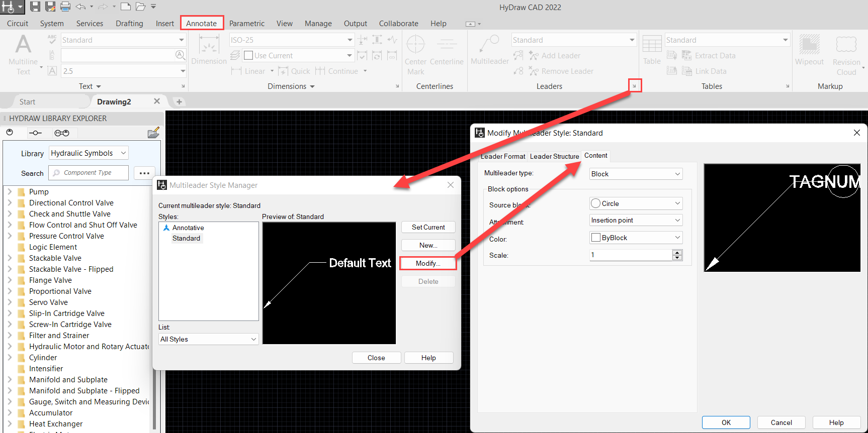Click the New... button in Style Manager
868x433 pixels.
click(428, 246)
